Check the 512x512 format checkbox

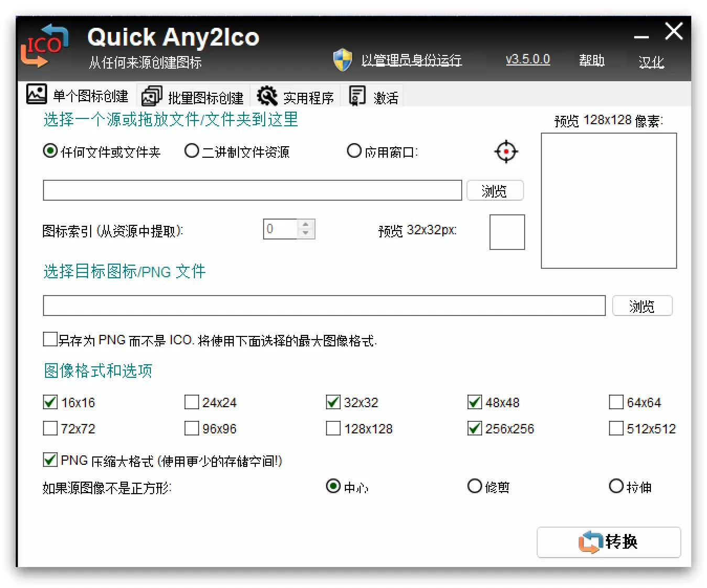point(616,428)
